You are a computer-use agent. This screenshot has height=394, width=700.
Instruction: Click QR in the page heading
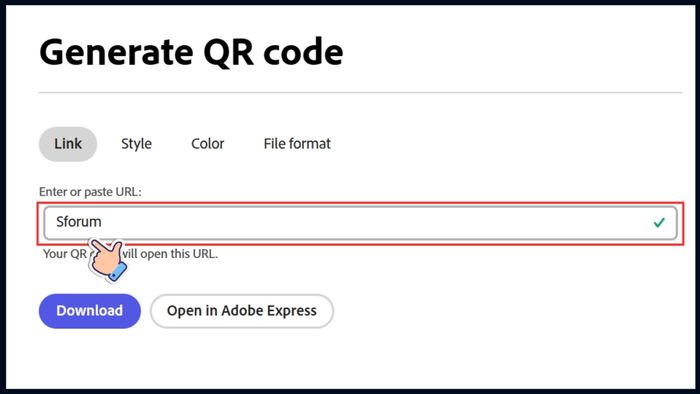229,52
